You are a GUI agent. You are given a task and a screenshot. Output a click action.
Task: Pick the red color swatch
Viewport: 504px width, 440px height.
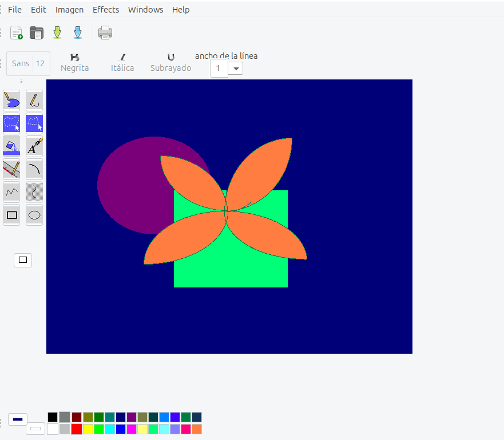coord(77,429)
